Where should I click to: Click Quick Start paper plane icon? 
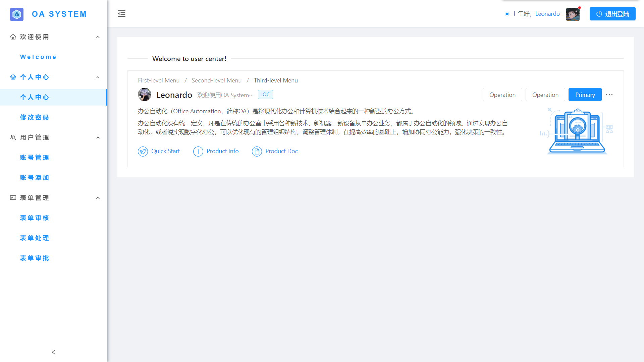[143, 152]
